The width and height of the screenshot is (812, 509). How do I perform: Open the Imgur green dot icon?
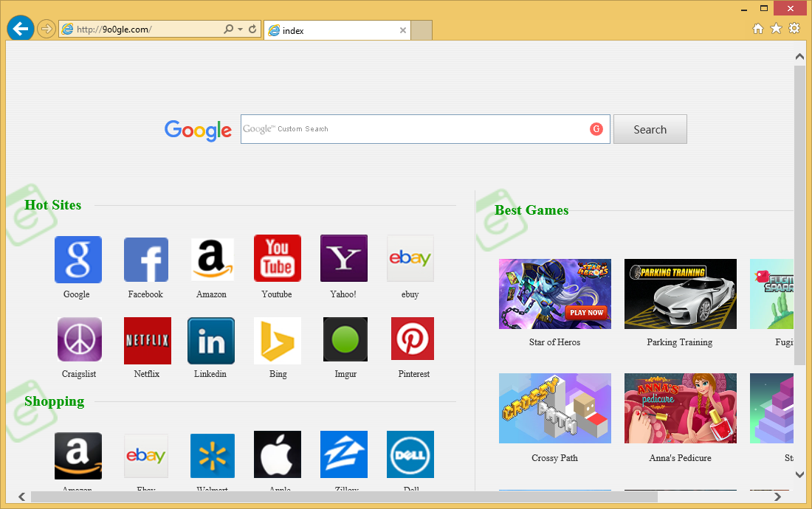345,339
